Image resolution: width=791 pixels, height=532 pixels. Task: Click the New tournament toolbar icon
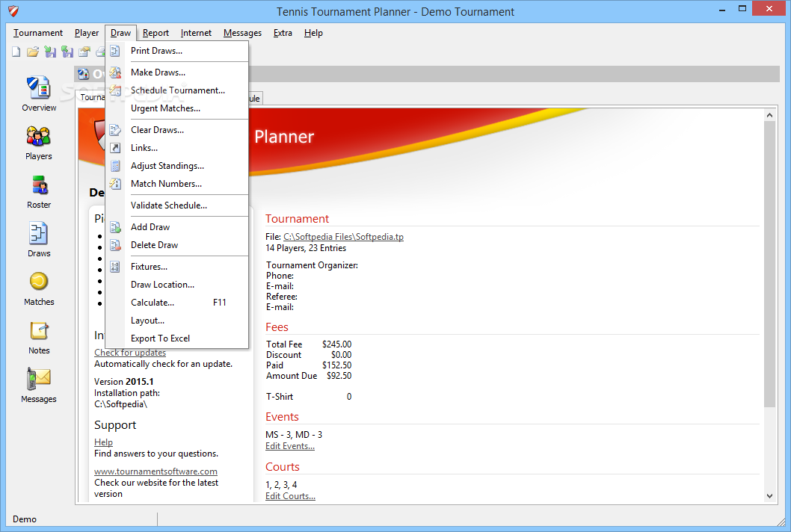pyautogui.click(x=16, y=52)
